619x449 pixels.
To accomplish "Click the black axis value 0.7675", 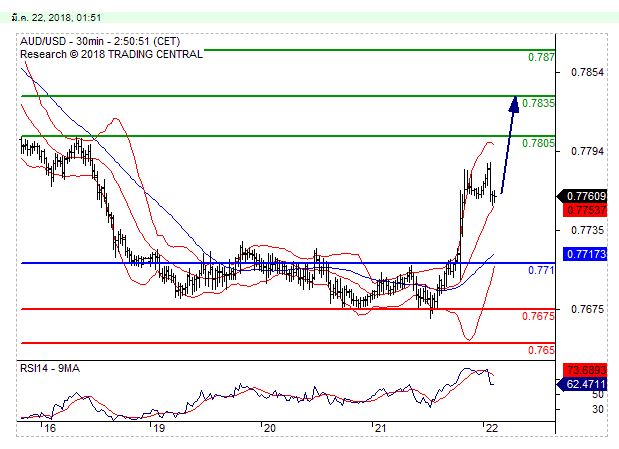I will 587,309.
